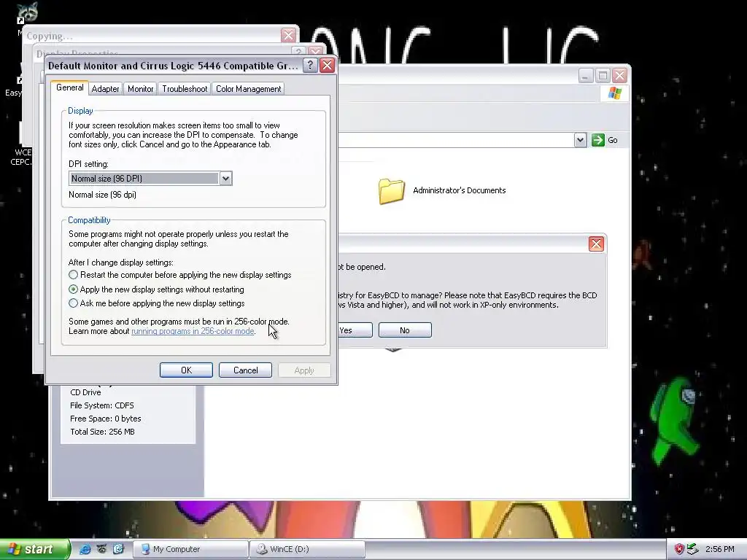The width and height of the screenshot is (747, 560).
Task: Minimize the My Computer explorer window
Action: [586, 75]
